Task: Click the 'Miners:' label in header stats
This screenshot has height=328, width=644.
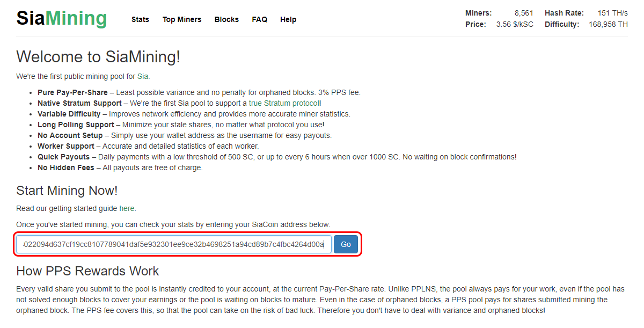Action: (x=478, y=13)
